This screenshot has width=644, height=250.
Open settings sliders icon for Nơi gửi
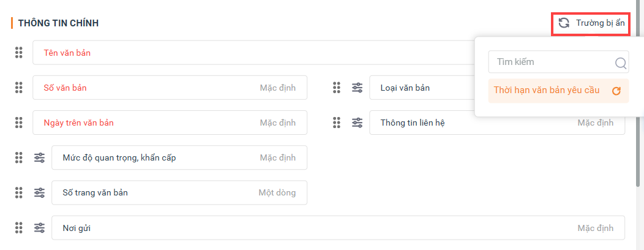[39, 228]
